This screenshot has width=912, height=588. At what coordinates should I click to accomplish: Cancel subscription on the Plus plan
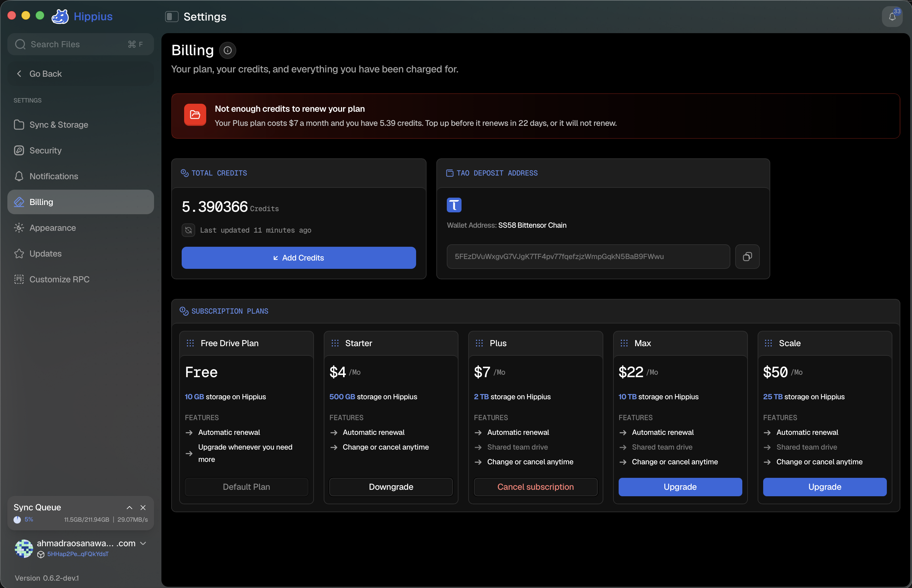pos(535,487)
